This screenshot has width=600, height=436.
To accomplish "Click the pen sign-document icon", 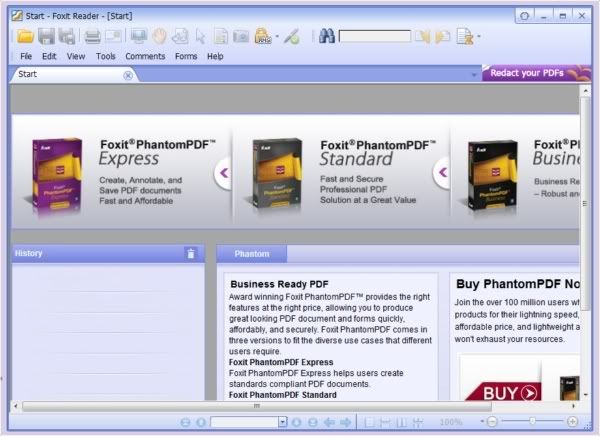I will tap(292, 36).
